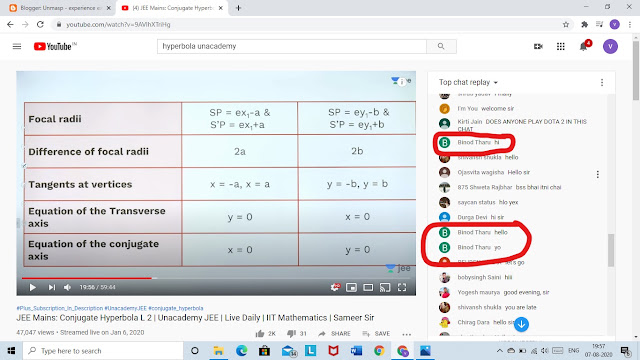Viewport: 640px width, 360px height.
Task: Open the create video camera icon
Action: pos(538,47)
